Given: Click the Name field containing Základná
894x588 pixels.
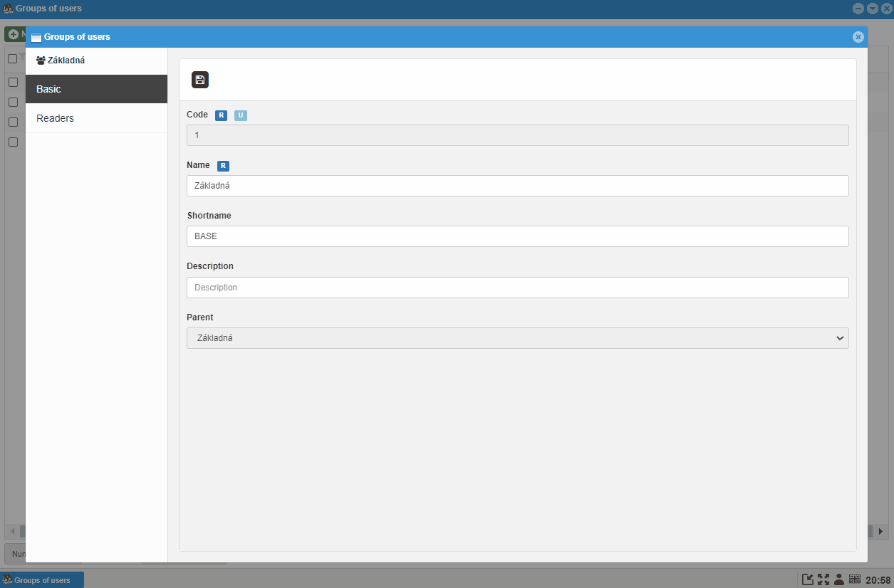Looking at the screenshot, I should (x=518, y=186).
